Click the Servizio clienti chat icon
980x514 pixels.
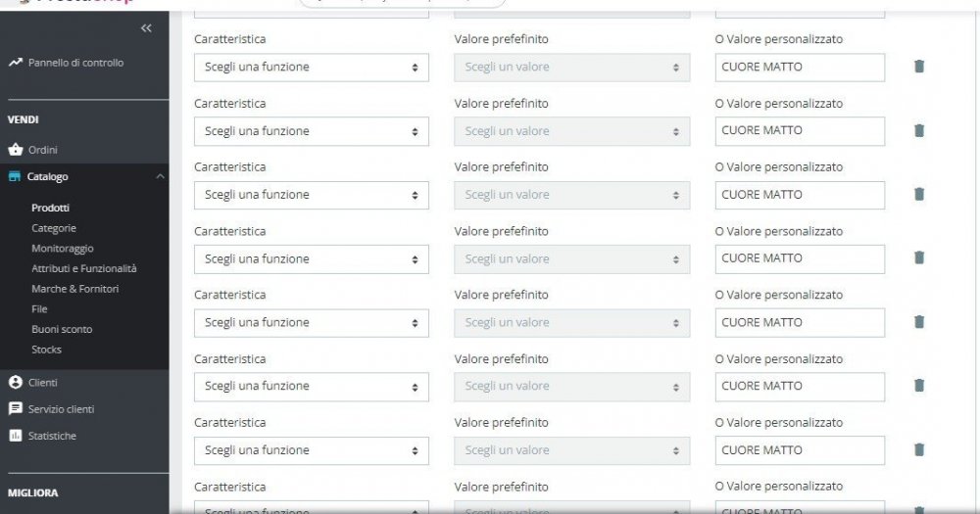15,408
